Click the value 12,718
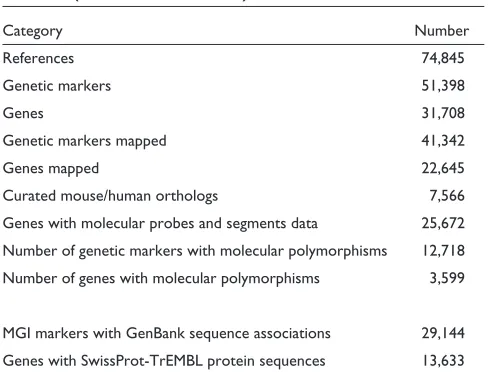This screenshot has height=380, width=488. coord(443,251)
